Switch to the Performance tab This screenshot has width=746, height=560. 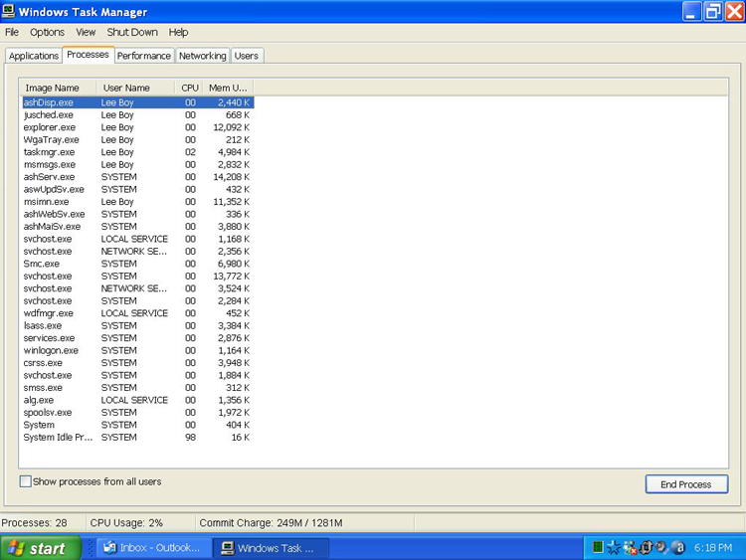pyautogui.click(x=143, y=56)
